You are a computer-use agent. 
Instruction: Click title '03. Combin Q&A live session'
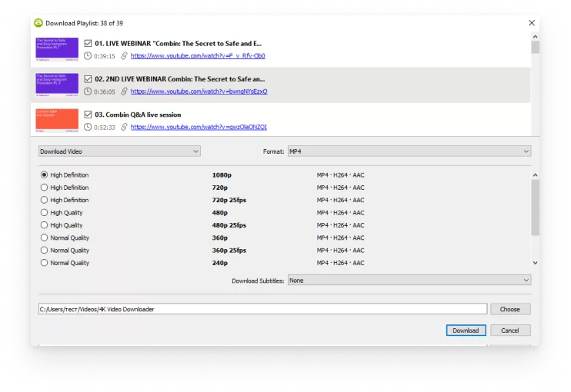(138, 115)
